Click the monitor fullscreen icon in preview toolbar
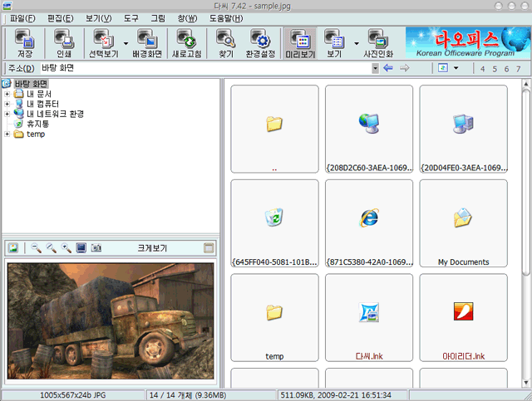 click(x=81, y=247)
